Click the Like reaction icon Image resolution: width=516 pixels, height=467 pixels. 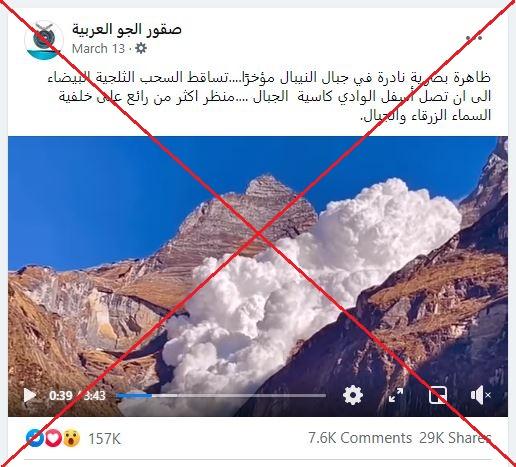(x=35, y=438)
